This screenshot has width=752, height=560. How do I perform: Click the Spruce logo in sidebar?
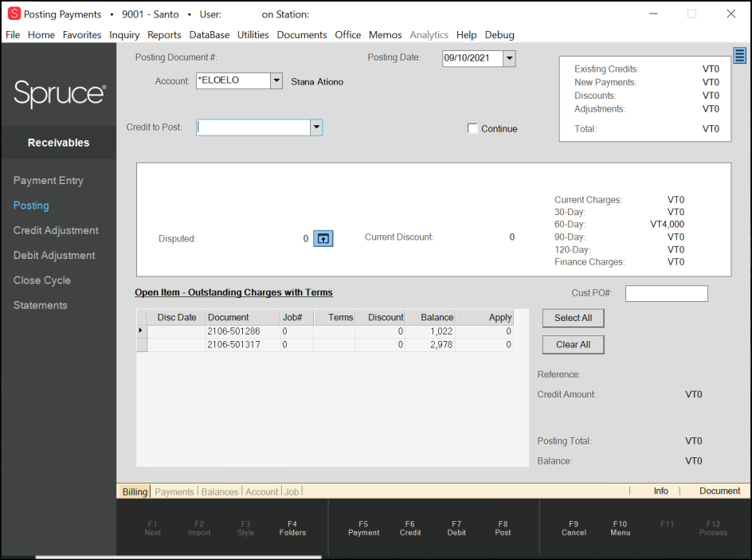point(60,93)
